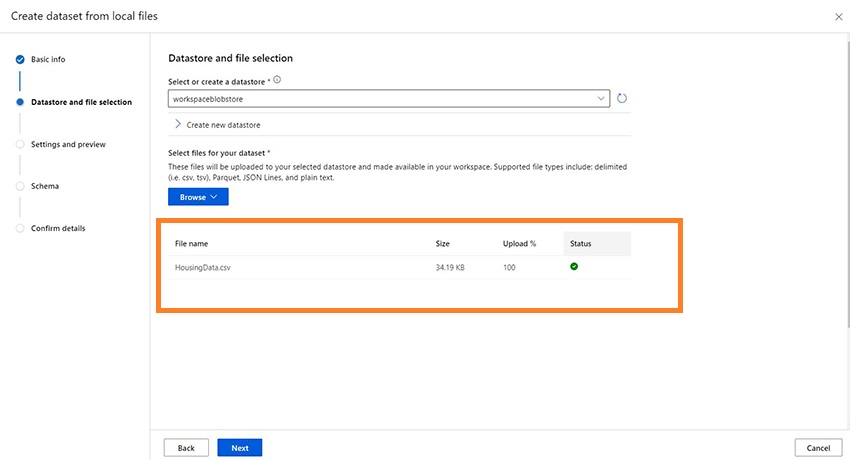Click the Size column header

[443, 244]
